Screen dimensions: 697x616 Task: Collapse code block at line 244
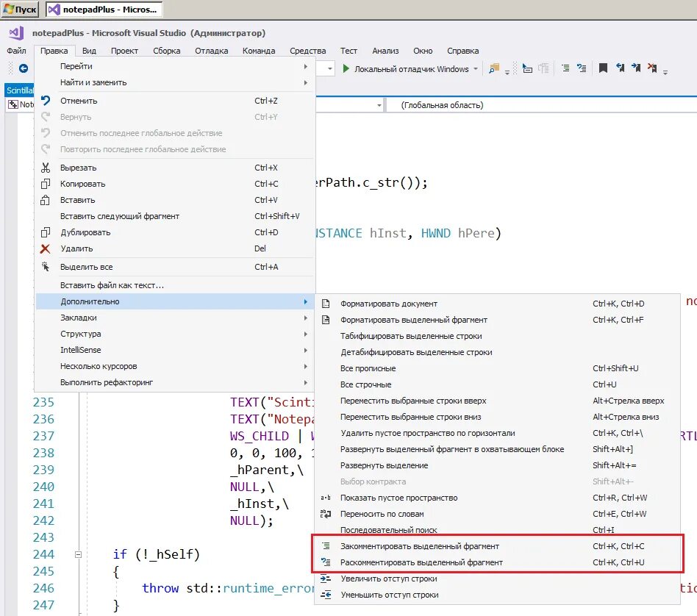coord(78,554)
